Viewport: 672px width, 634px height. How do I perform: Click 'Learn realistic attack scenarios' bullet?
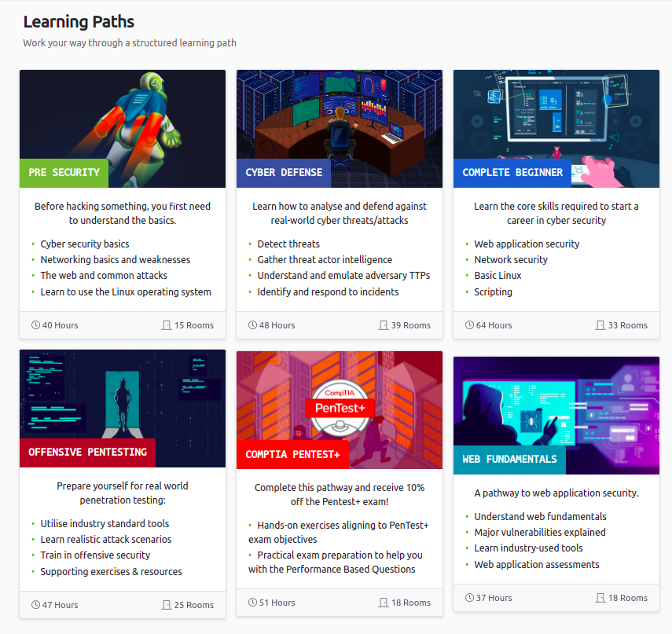click(106, 539)
